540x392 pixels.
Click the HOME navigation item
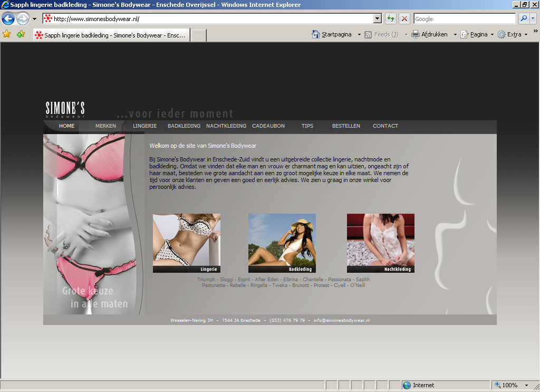click(66, 126)
